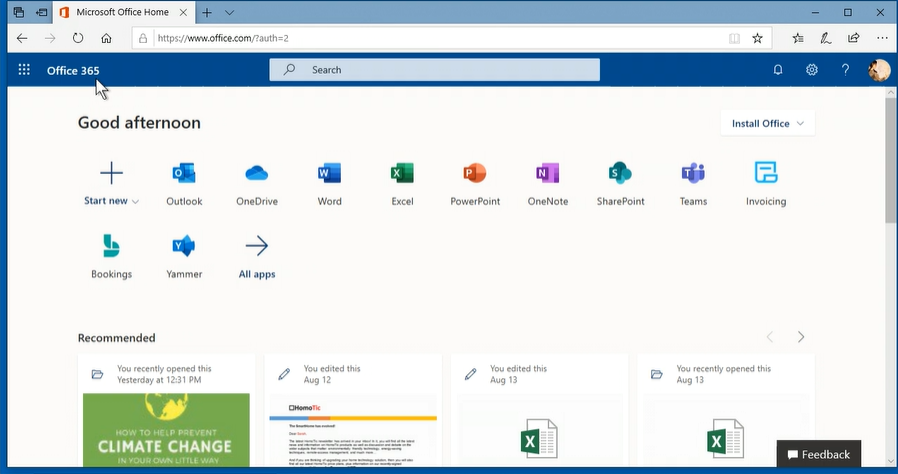The width and height of the screenshot is (898, 474).
Task: Open the OneNote app
Action: coord(548,184)
